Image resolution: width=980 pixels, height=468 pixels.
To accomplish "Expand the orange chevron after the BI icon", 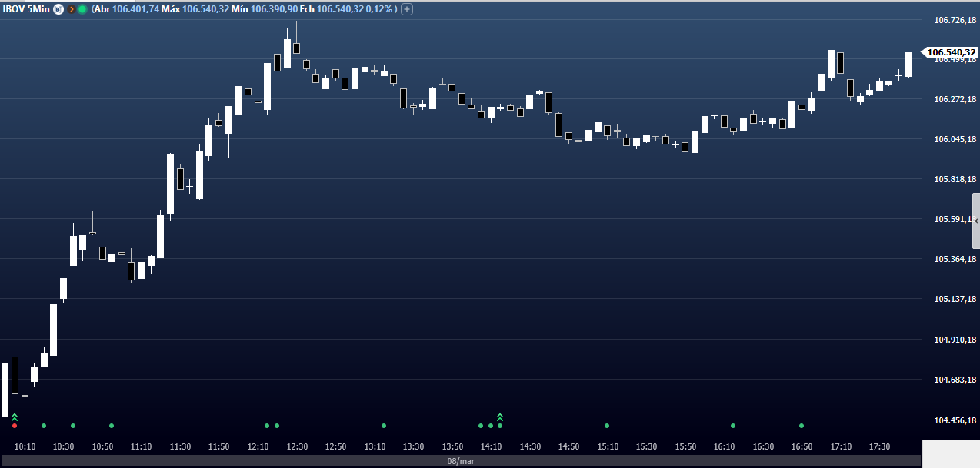I will click(71, 9).
